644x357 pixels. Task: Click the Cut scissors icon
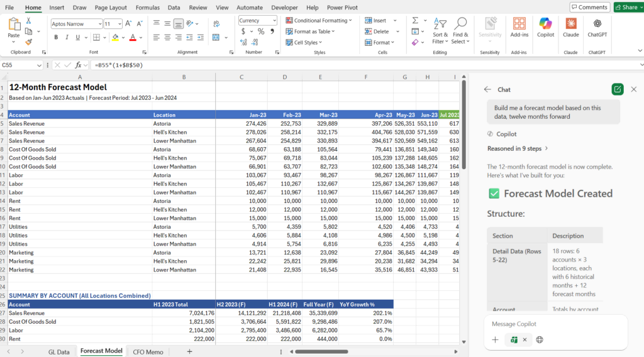tap(28, 21)
